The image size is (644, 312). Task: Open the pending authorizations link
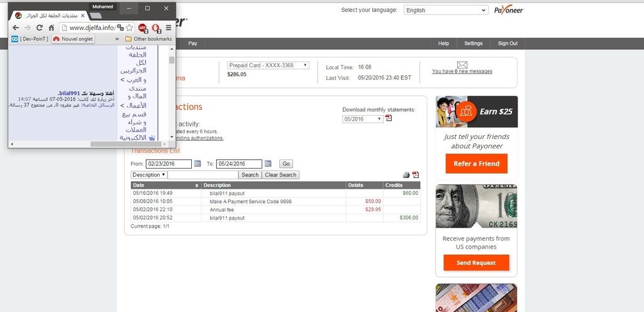coord(200,138)
